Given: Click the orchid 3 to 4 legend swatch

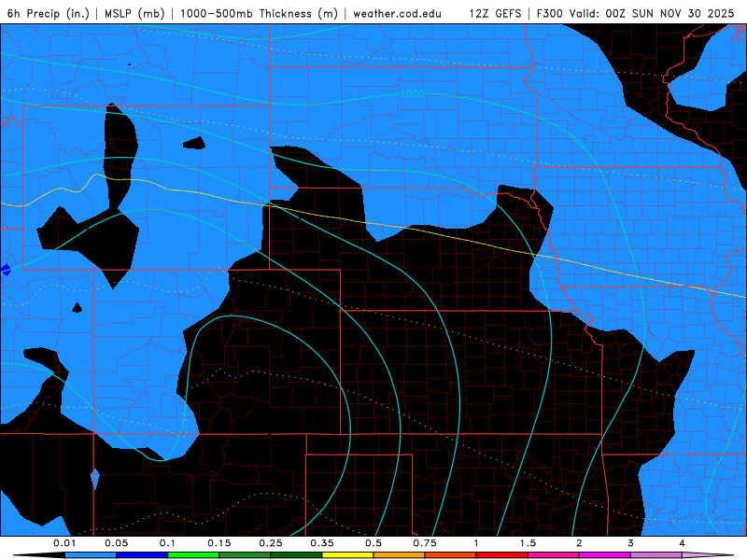Looking at the screenshot, I should click(x=656, y=555).
